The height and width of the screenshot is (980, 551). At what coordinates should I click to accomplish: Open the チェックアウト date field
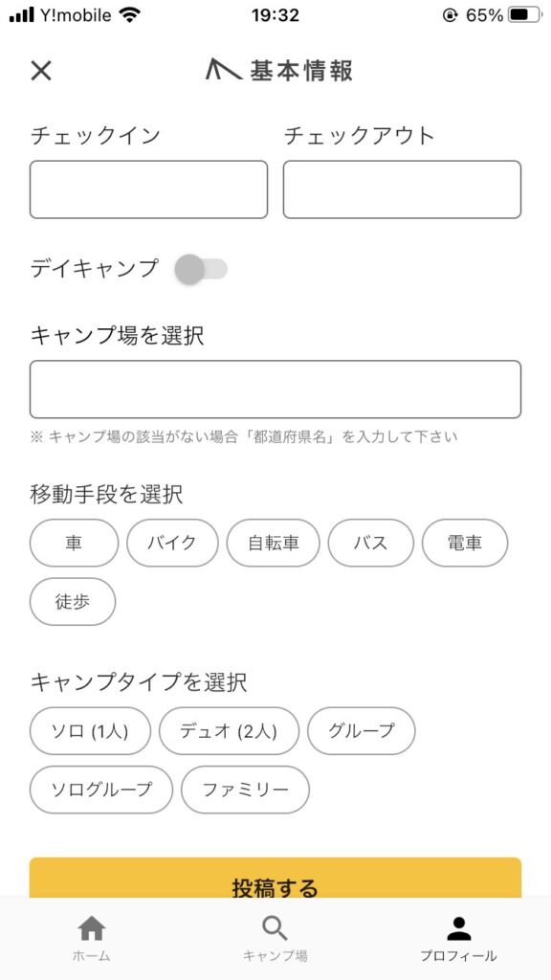[402, 189]
